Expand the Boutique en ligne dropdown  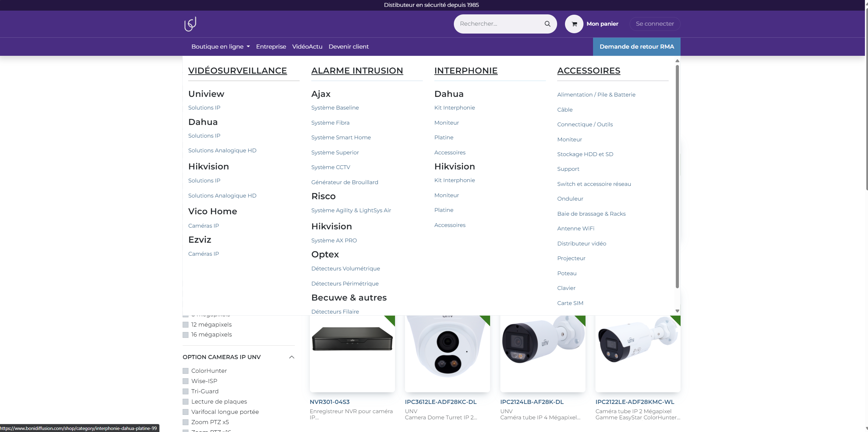click(221, 47)
